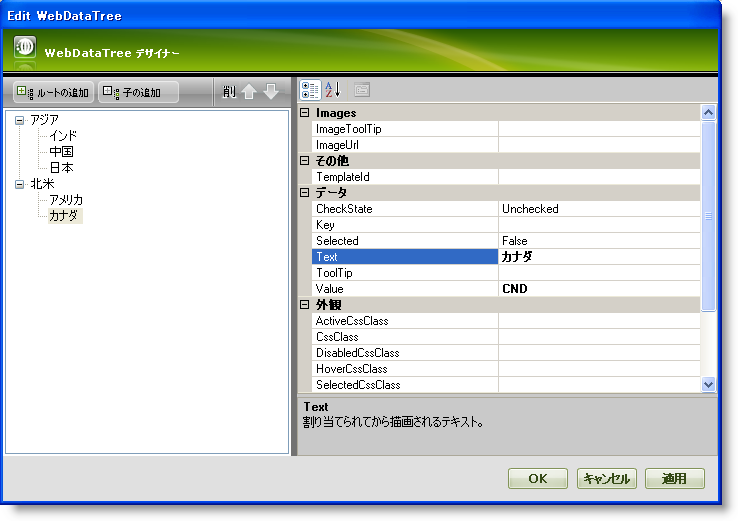Select the Key property name
Screen dimensions: 738x521
click(405, 225)
